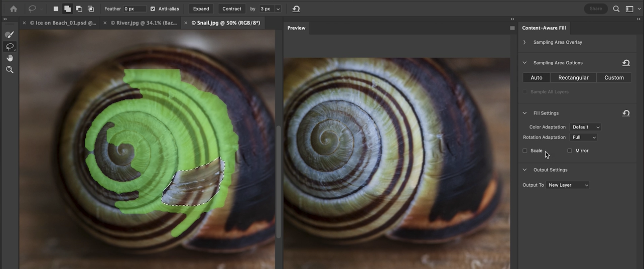Open the workspace switcher icon
The width and height of the screenshot is (644, 269).
coord(629,9)
